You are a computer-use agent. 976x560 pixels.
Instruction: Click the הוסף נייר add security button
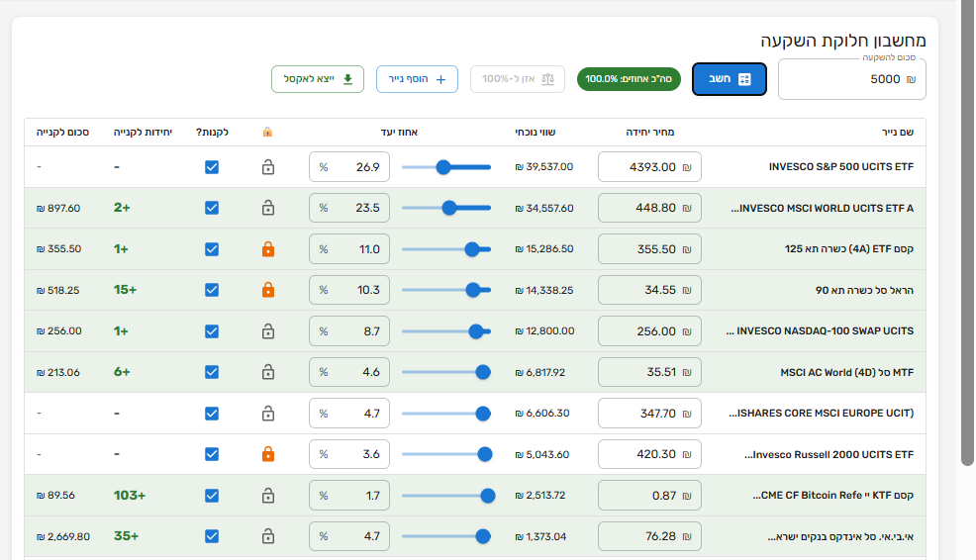[417, 79]
